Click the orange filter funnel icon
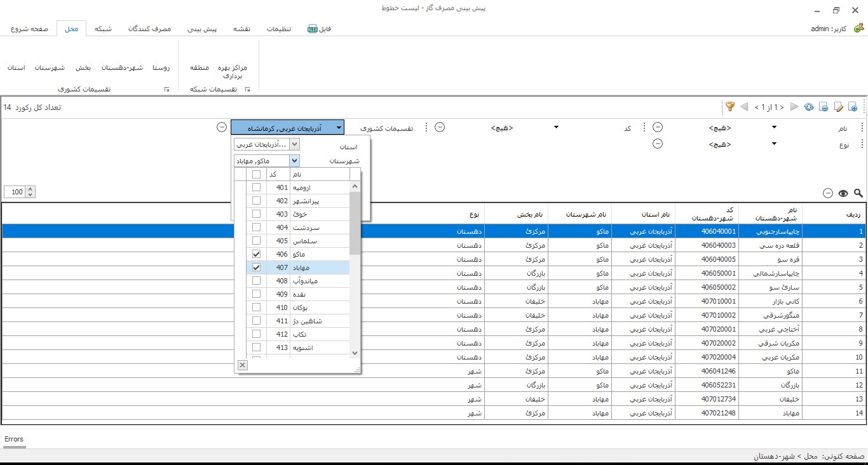868x465 pixels. coord(730,107)
